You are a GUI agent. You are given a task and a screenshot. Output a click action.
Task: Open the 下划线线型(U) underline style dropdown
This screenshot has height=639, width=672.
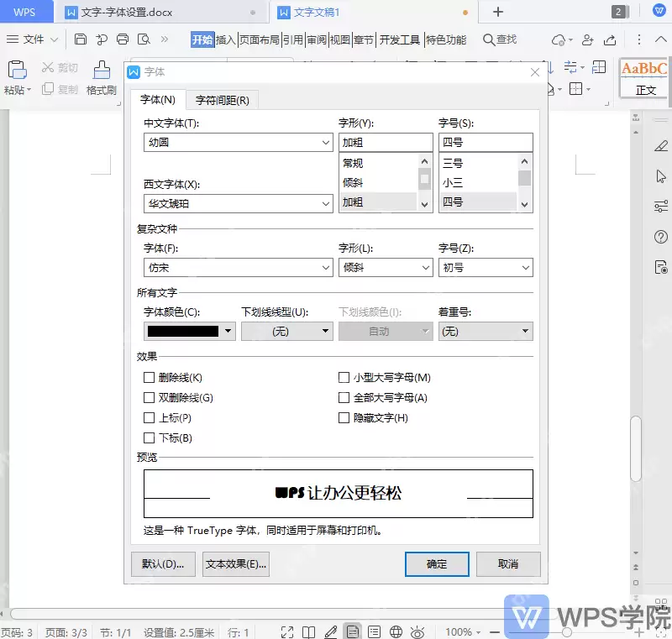click(287, 331)
